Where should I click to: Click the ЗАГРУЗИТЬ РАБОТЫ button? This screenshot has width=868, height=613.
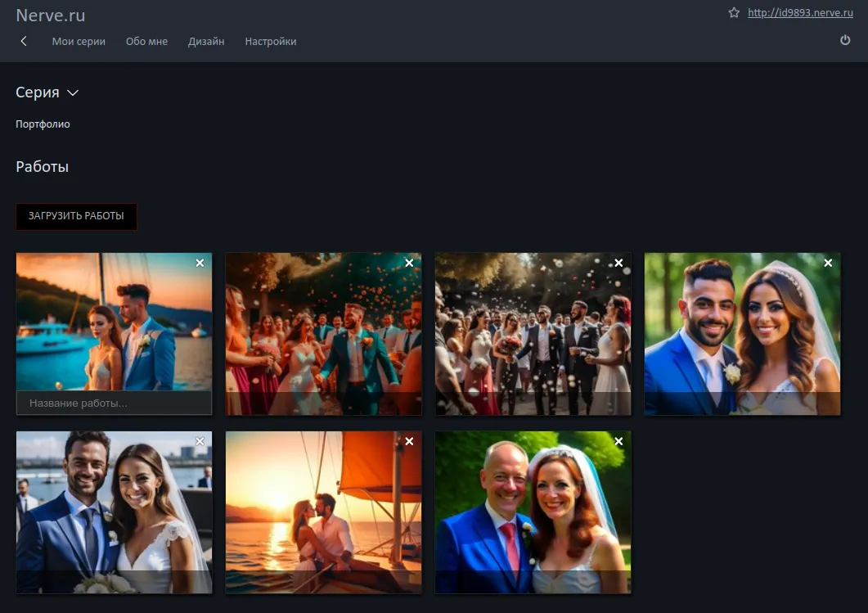[76, 216]
